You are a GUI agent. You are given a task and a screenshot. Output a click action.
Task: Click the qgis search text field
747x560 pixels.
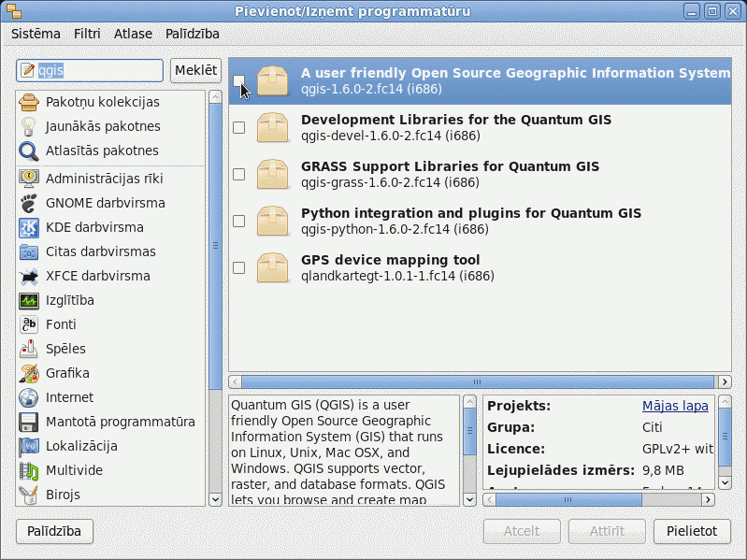coord(90,70)
